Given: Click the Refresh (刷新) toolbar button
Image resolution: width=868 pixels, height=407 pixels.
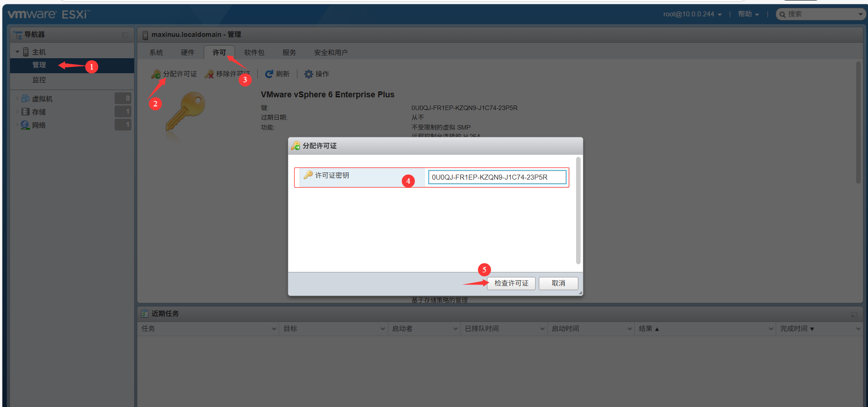Looking at the screenshot, I should (277, 74).
